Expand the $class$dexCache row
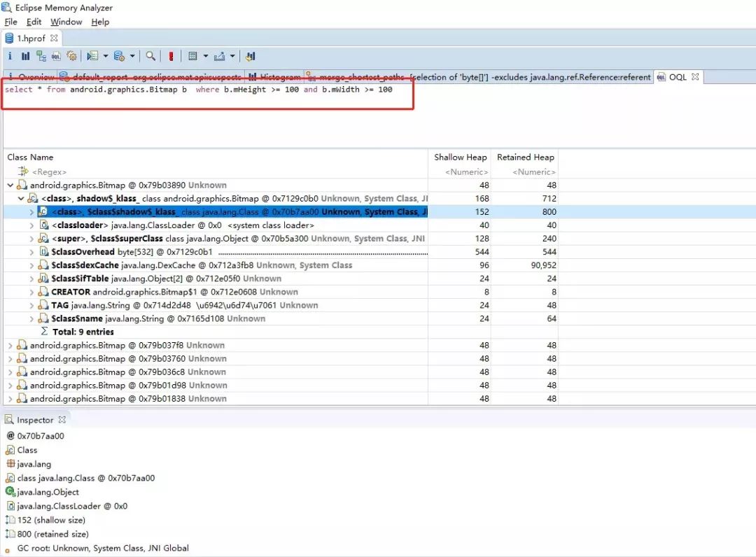This screenshot has height=557, width=756. coord(31,265)
